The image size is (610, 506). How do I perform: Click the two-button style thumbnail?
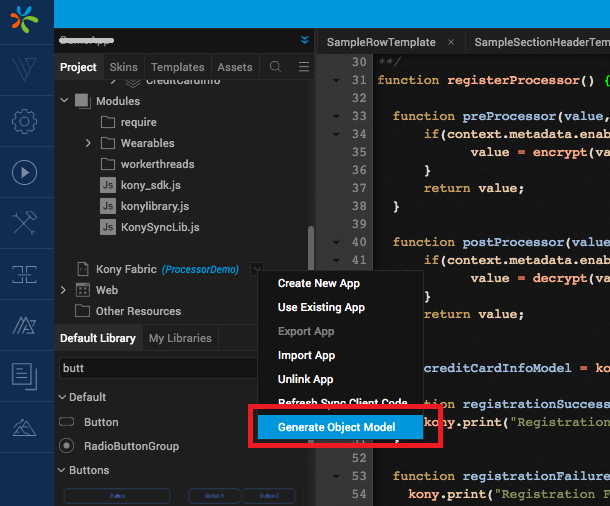coord(242,496)
